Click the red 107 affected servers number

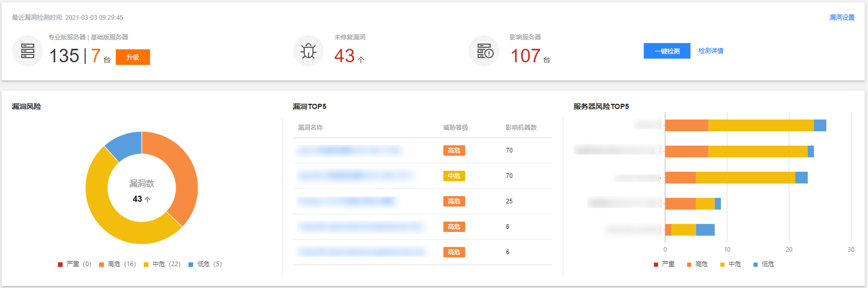pyautogui.click(x=526, y=56)
